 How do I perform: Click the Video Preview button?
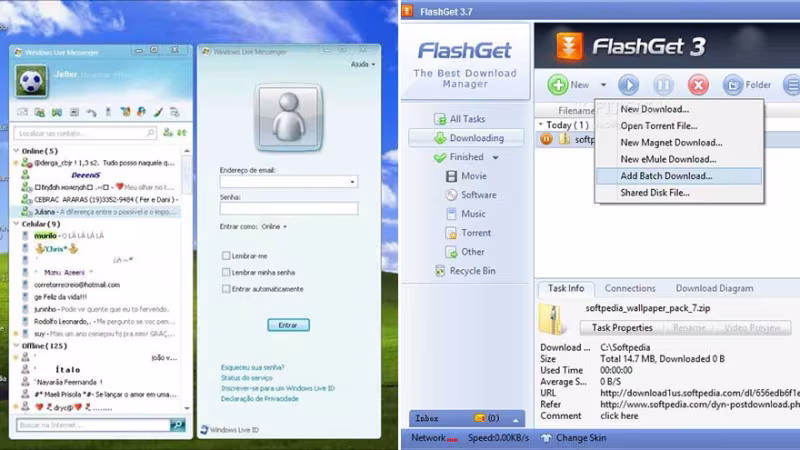[x=753, y=328]
